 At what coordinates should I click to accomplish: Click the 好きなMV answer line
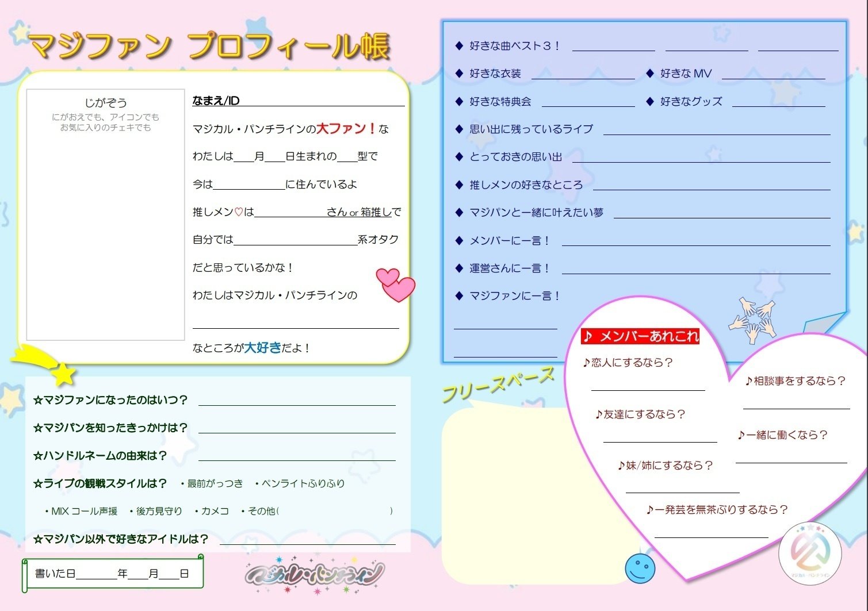[774, 74]
